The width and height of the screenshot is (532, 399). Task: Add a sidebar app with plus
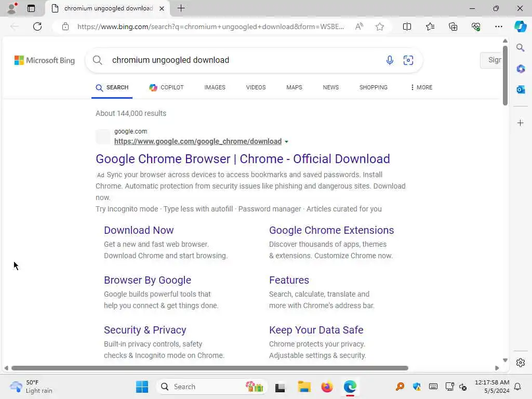point(521,123)
